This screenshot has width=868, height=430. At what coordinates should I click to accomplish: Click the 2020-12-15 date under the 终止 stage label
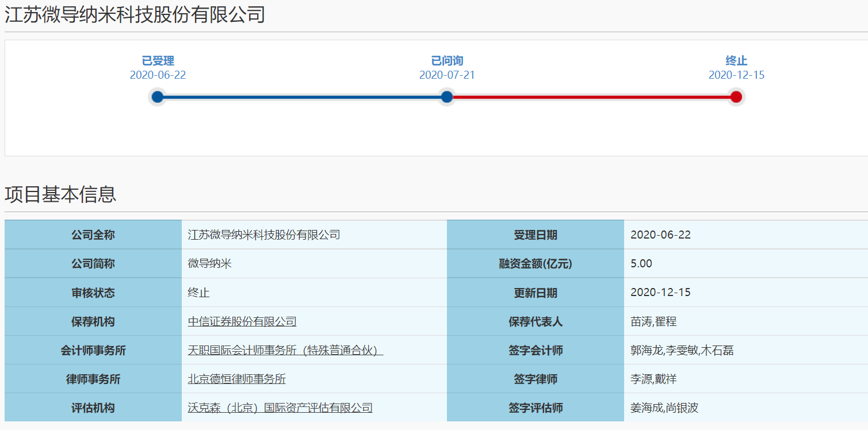736,75
